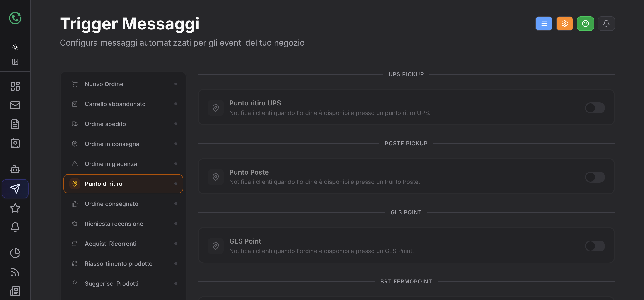Enable the Punto ritiro UPS toggle
644x300 pixels.
point(595,108)
